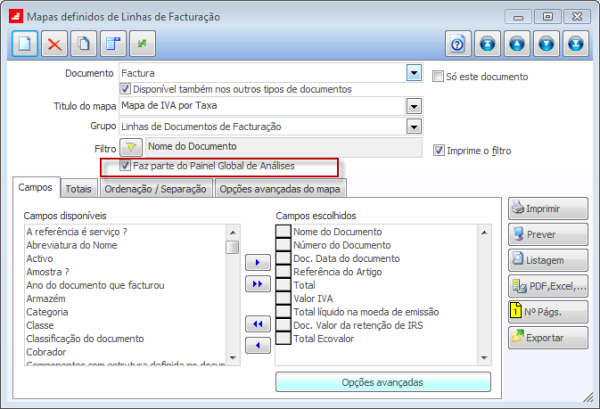Click the 'Opções avançadas' button

383,382
